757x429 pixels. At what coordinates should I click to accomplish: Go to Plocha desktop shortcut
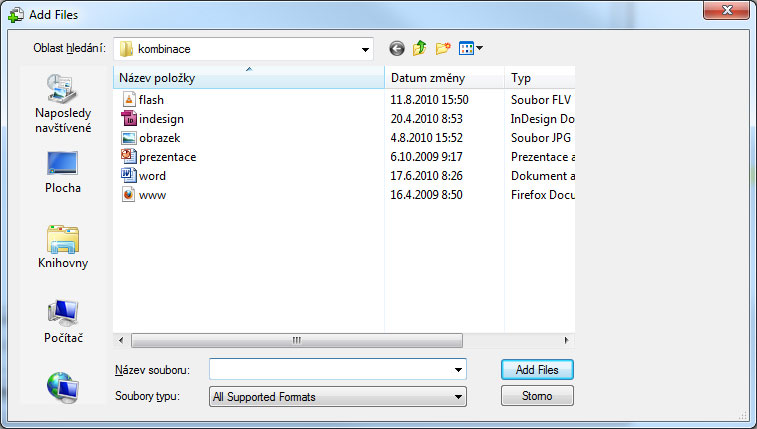click(x=63, y=172)
